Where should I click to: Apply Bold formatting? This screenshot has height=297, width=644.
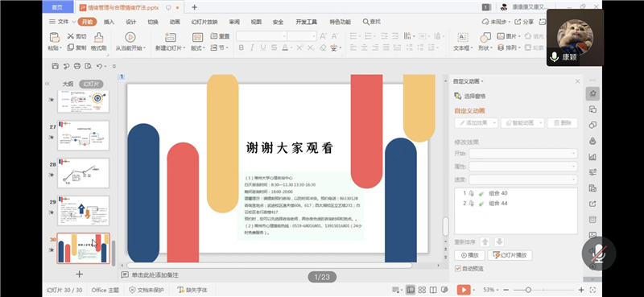[241, 47]
